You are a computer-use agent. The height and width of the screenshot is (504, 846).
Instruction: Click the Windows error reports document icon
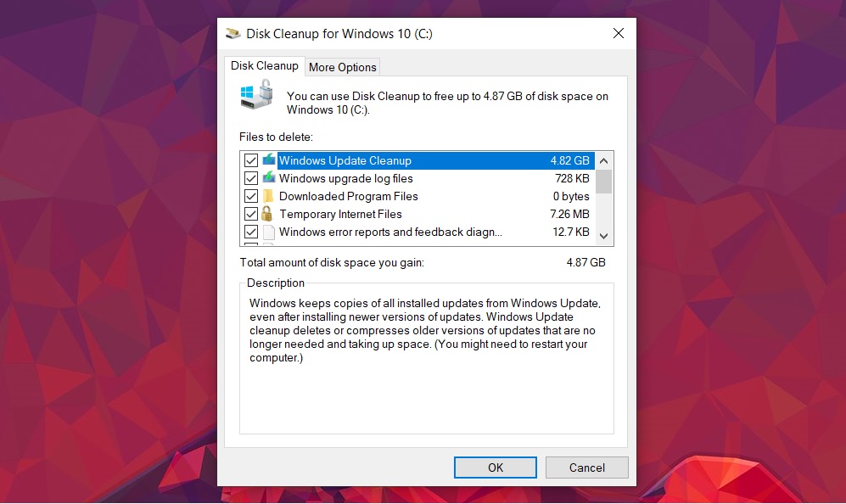click(x=269, y=232)
